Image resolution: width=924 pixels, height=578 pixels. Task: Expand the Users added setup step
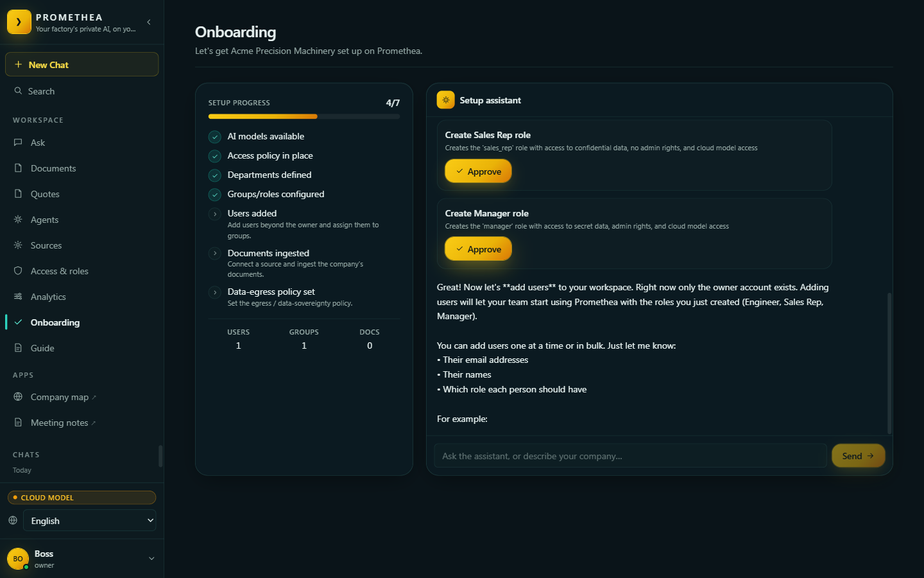point(215,214)
